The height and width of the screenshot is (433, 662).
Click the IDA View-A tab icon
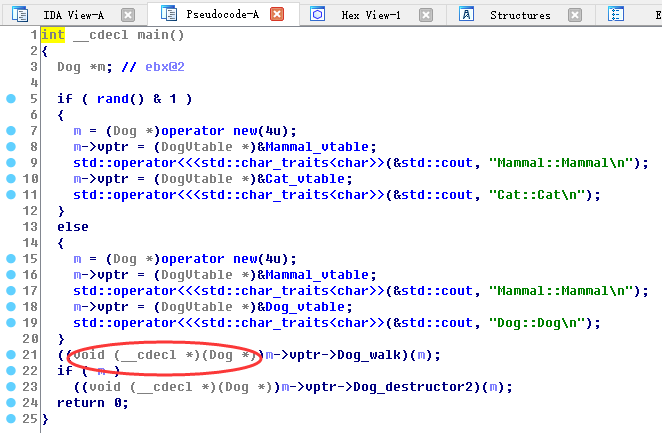(24, 15)
